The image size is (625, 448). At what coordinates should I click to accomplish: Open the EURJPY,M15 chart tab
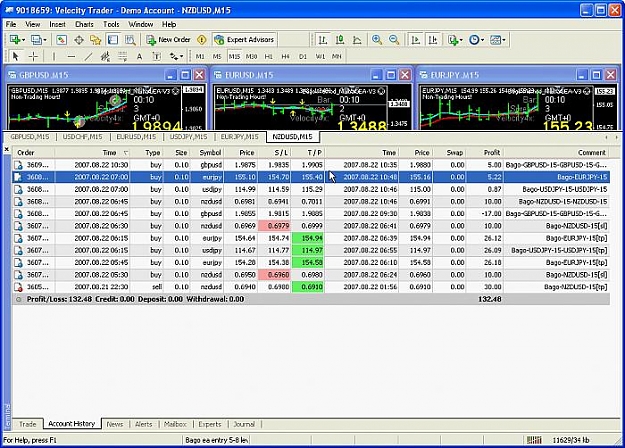tap(240, 137)
